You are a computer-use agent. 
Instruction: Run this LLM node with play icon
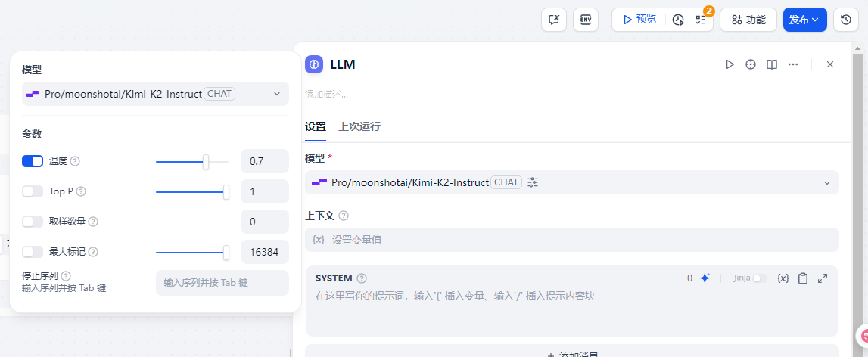[730, 64]
